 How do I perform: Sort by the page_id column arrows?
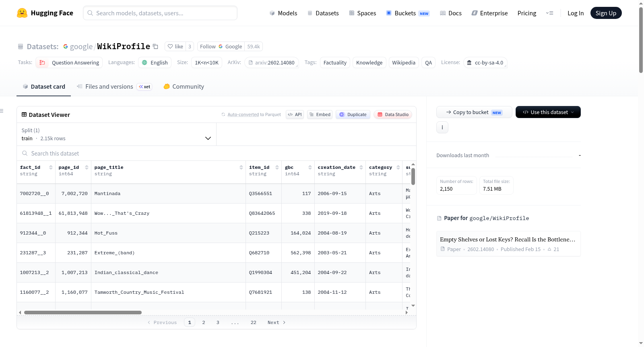point(87,167)
